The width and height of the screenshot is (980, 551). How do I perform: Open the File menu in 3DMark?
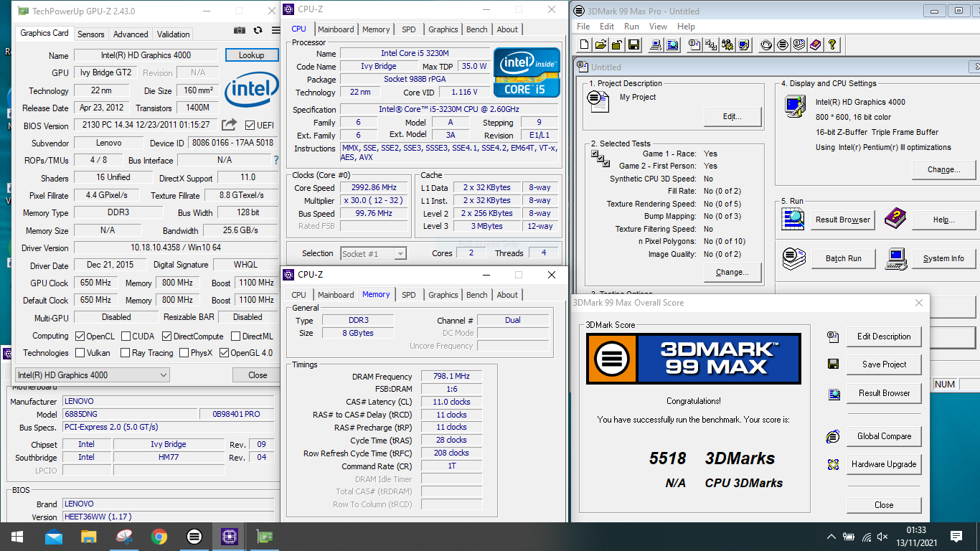[583, 27]
